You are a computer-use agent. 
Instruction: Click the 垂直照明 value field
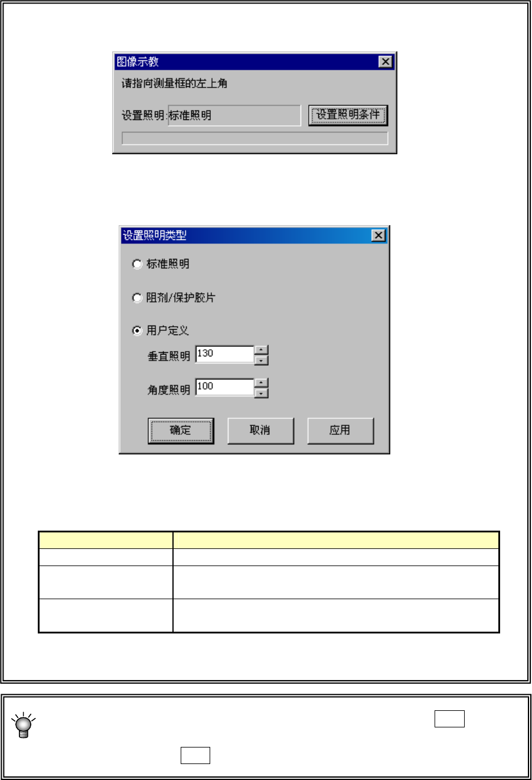(x=225, y=354)
